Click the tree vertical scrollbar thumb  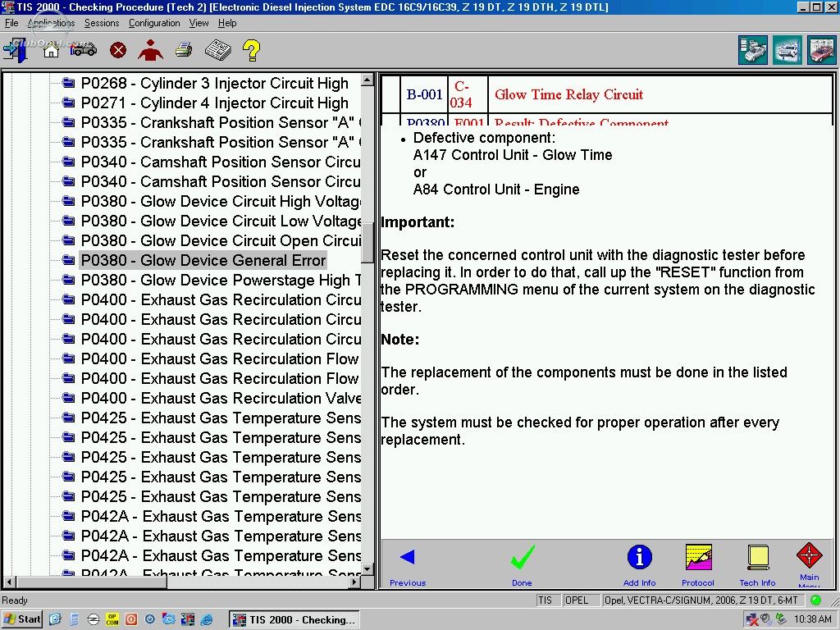[367, 243]
